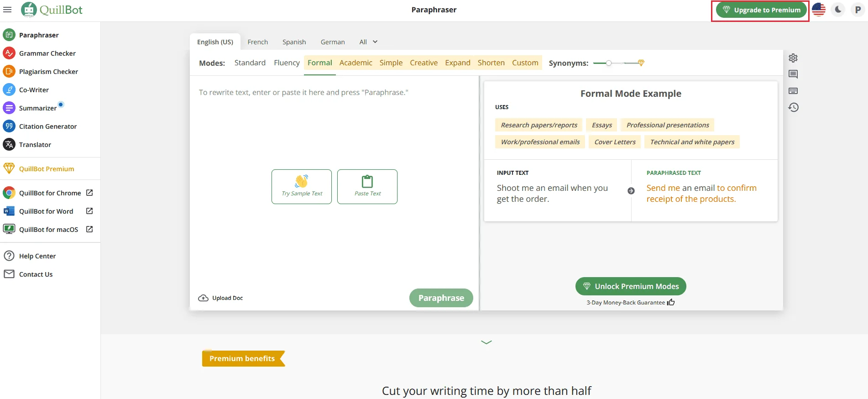Viewport: 868px width, 399px height.
Task: Click Unlock Premium Modes button
Action: pos(631,286)
